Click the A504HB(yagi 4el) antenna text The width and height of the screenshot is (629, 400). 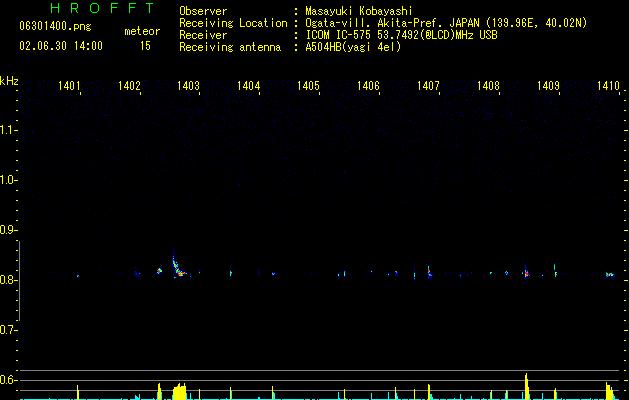(x=353, y=47)
